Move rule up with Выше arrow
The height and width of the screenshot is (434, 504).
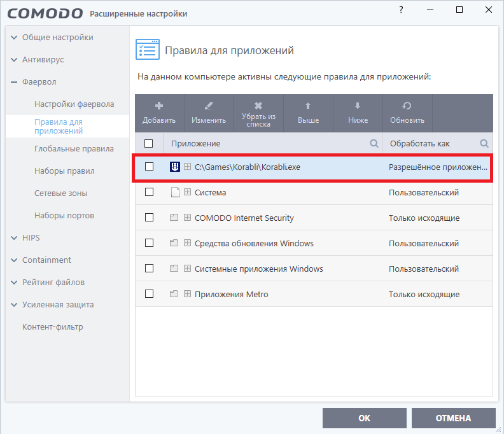(308, 106)
